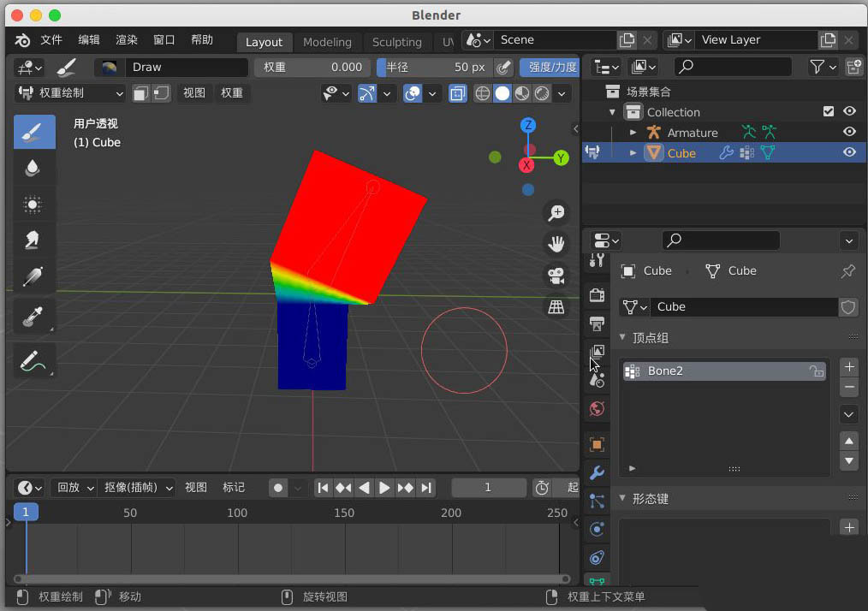Image resolution: width=868 pixels, height=611 pixels.
Task: Select the Gradient weight tool
Action: tap(33, 276)
